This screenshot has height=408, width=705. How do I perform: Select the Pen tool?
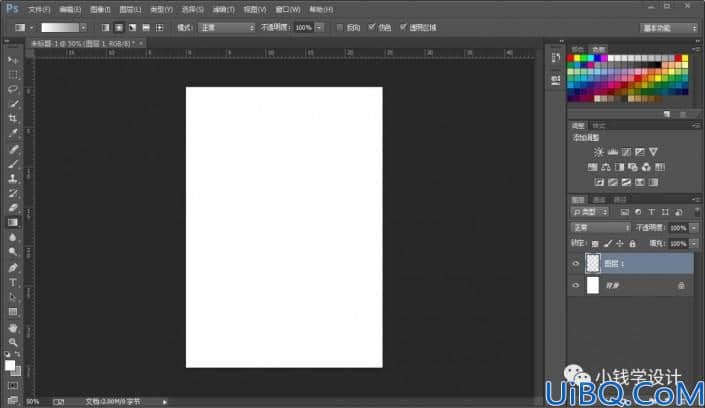point(13,268)
